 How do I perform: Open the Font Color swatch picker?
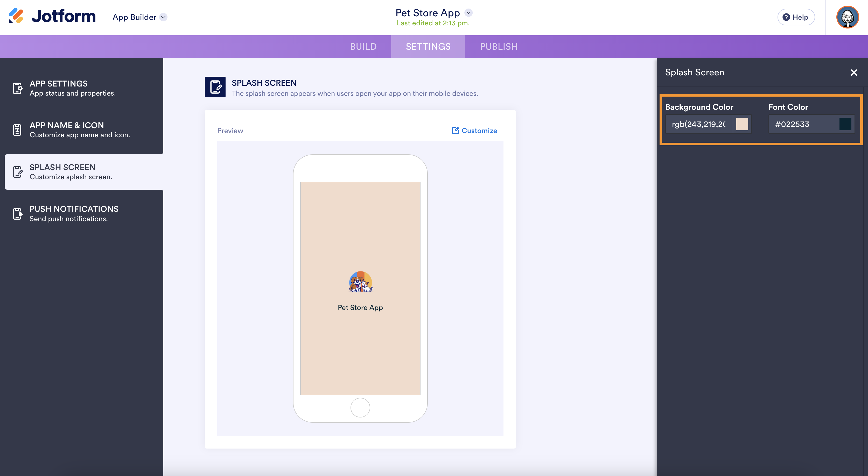coord(845,124)
